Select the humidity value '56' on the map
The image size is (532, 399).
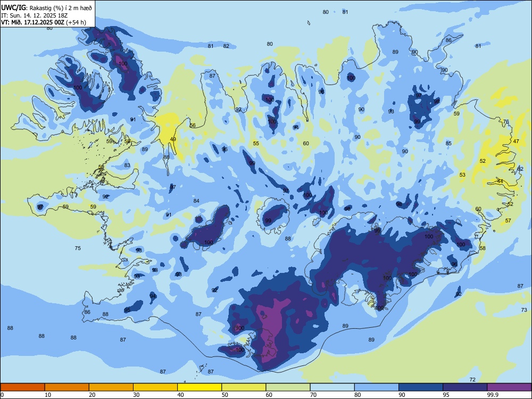(193, 125)
